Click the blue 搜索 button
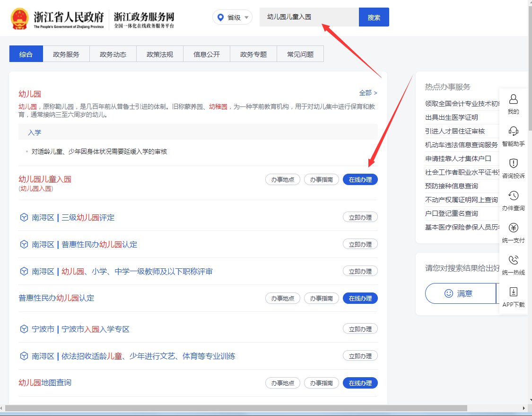The image size is (532, 416). [x=374, y=18]
